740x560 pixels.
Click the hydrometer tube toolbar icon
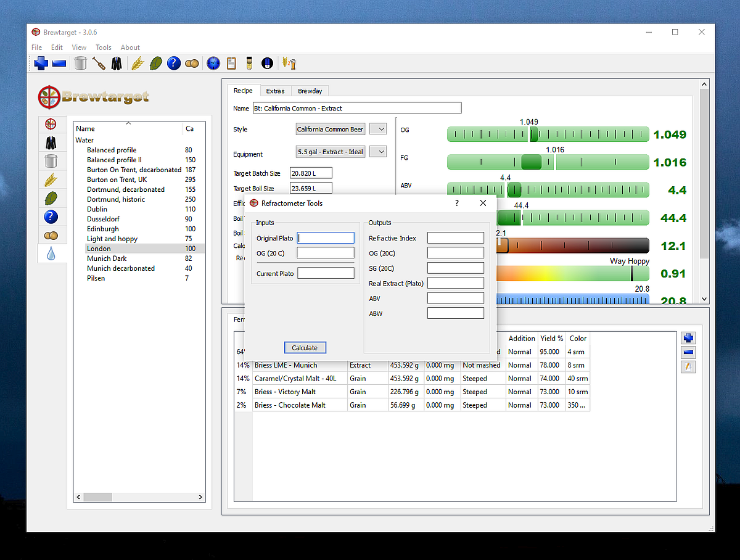tap(249, 63)
